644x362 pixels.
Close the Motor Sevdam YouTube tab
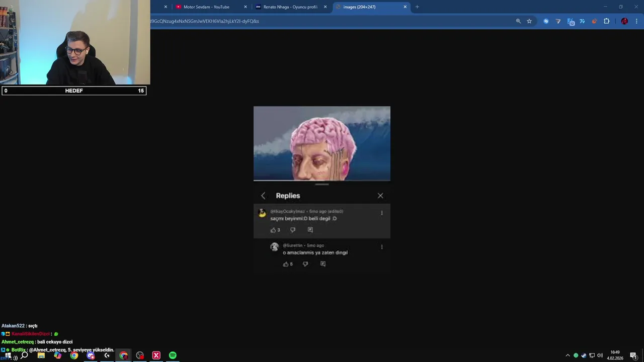coord(246,7)
